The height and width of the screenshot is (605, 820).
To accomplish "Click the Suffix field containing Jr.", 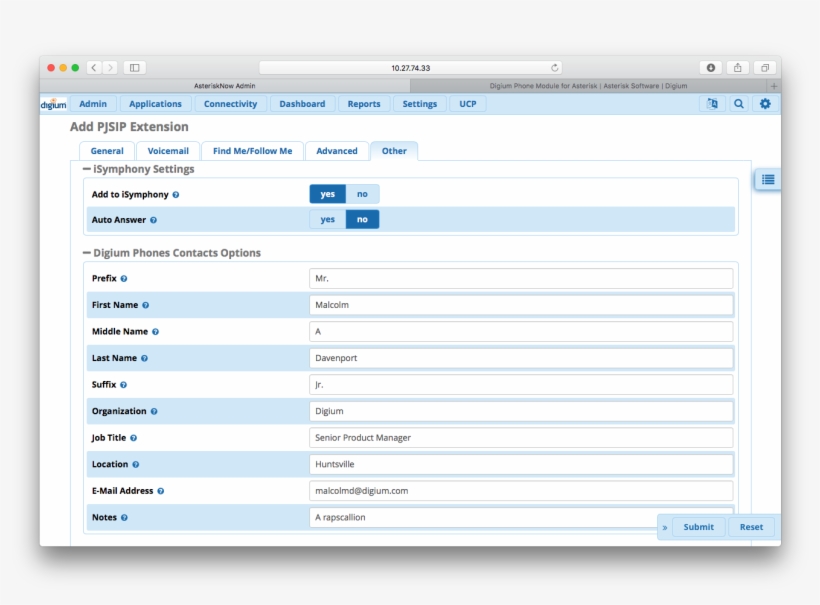I will click(521, 385).
